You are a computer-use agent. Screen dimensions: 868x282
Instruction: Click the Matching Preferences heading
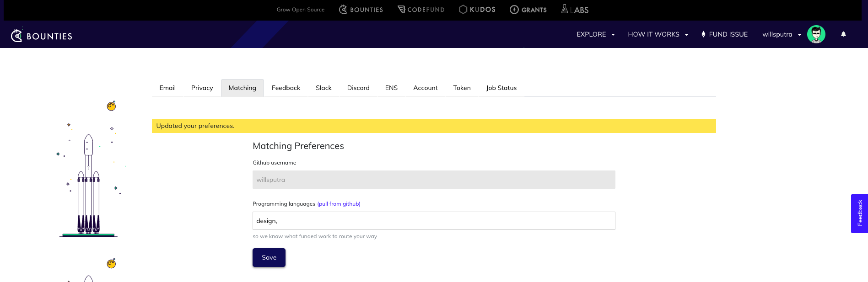coord(298,146)
